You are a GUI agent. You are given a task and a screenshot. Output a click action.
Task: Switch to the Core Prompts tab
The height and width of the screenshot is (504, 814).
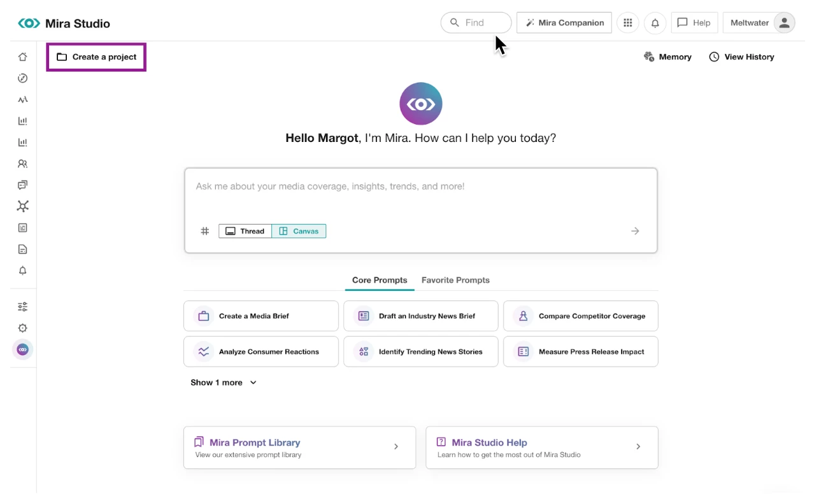point(380,280)
